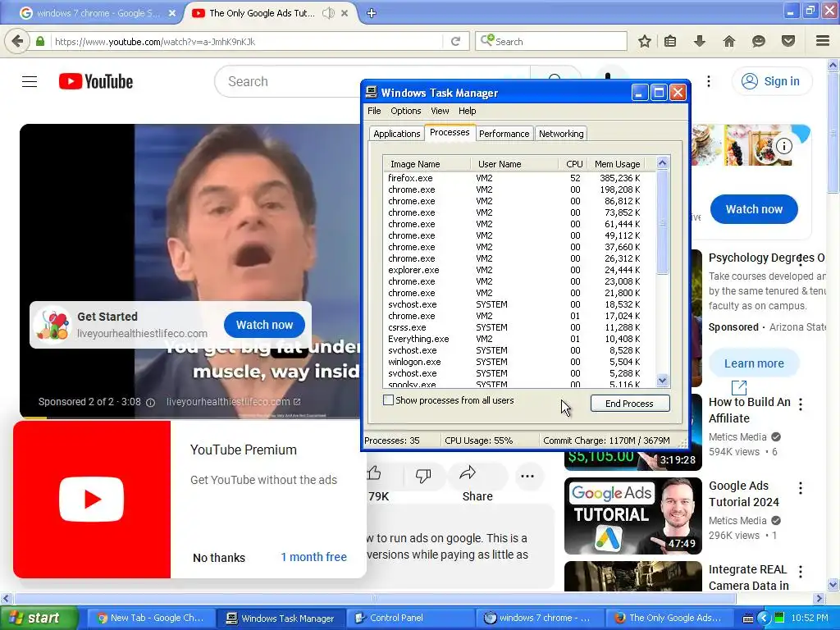Screen dimensions: 840x630
Task: Dislike the video with thumbs down
Action: 423,475
